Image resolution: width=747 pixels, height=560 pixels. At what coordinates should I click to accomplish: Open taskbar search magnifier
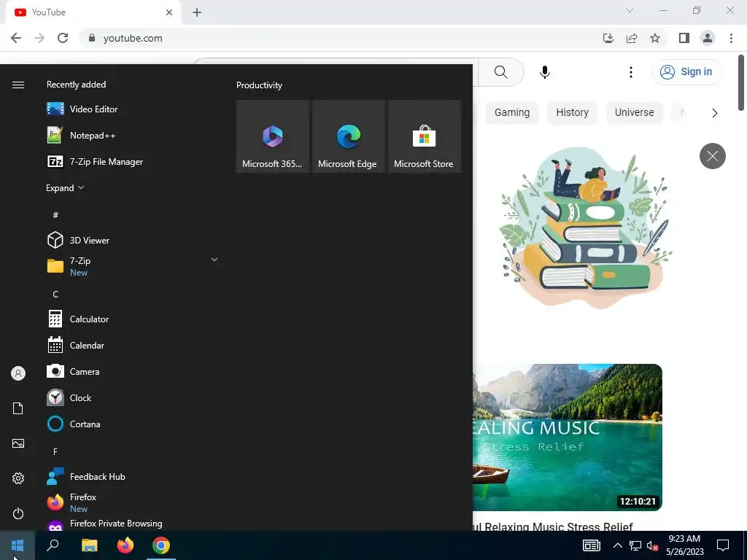coord(53,545)
